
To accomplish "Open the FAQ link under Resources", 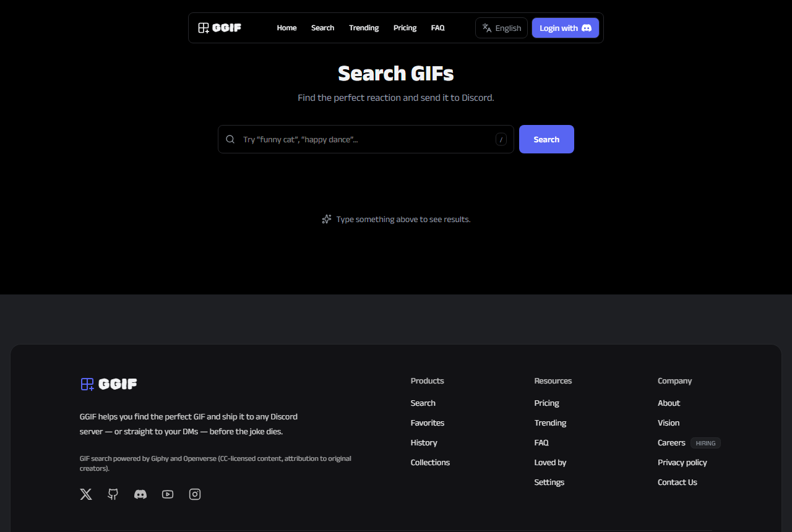I will [541, 443].
